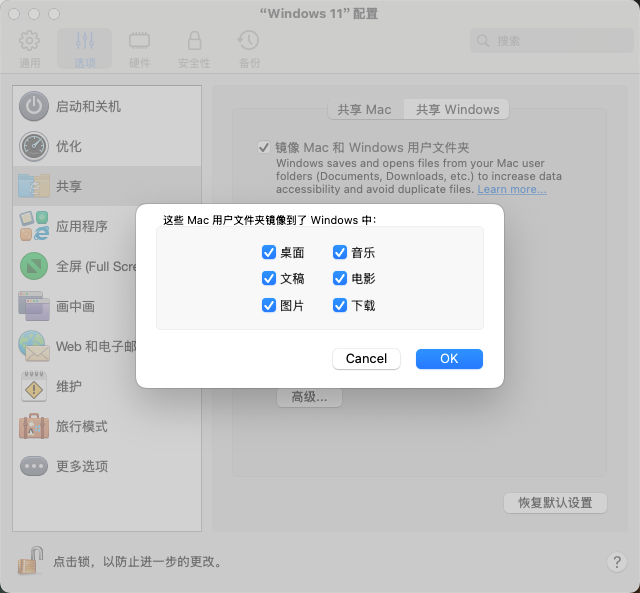Open the 备份 backup clock icon
640x593 pixels.
tap(248, 40)
